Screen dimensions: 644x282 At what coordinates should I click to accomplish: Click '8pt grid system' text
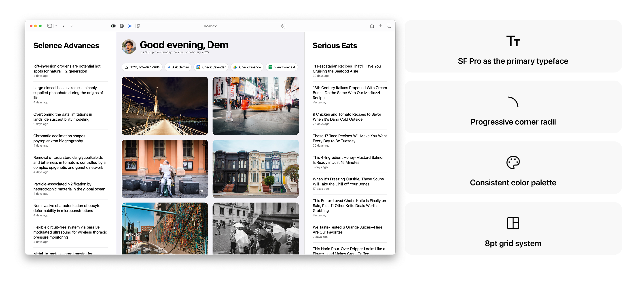coord(513,244)
